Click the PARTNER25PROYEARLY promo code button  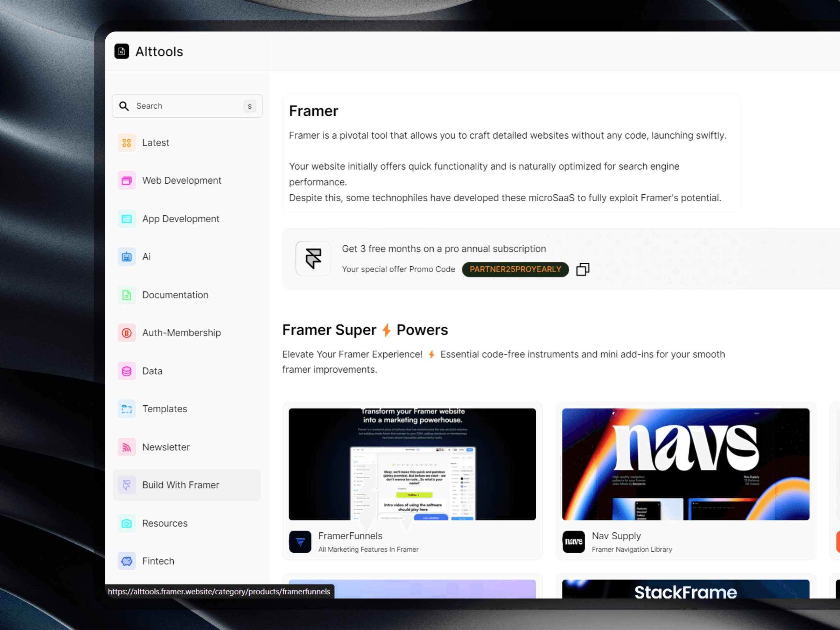[x=515, y=269]
